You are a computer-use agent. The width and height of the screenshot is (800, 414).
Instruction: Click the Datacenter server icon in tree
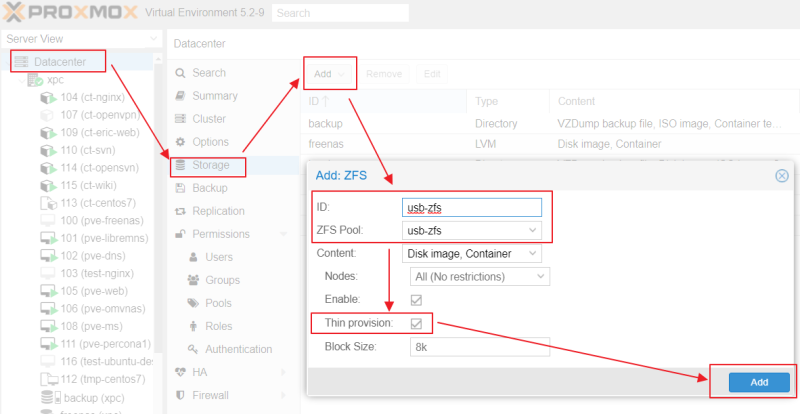click(21, 62)
